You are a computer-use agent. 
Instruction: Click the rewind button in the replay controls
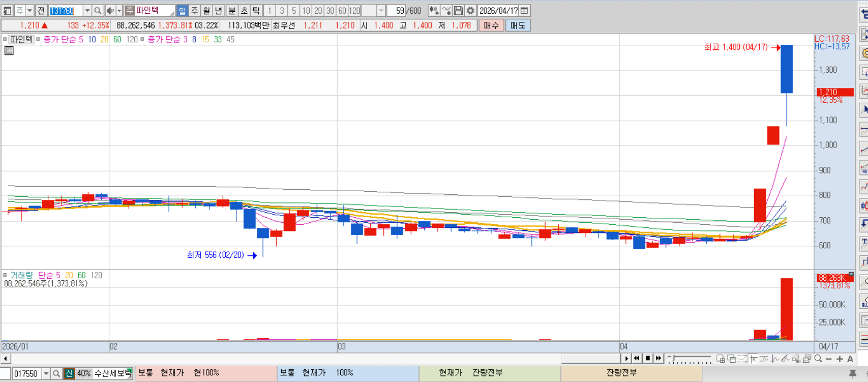click(637, 359)
